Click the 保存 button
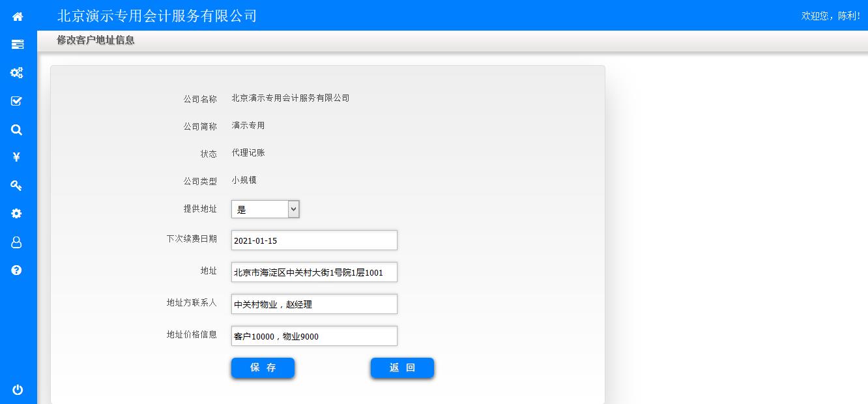 point(263,368)
